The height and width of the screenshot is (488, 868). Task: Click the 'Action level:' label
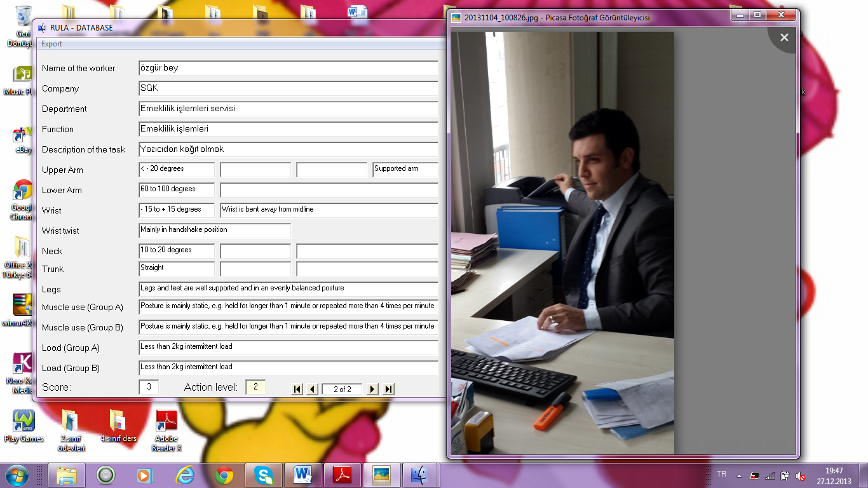point(211,387)
